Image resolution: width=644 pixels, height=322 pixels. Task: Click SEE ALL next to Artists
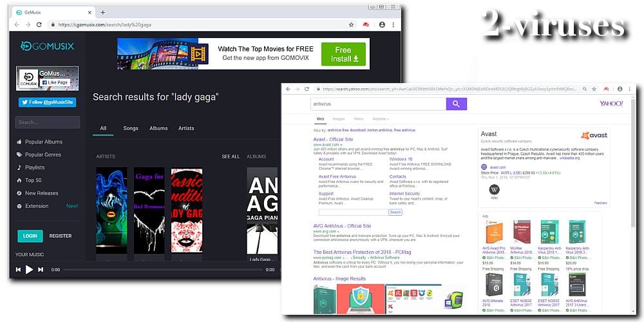[x=231, y=156]
